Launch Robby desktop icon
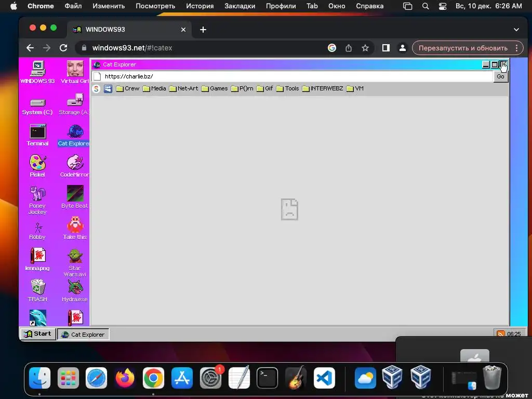Screen dimensions: 532x399 (37, 231)
